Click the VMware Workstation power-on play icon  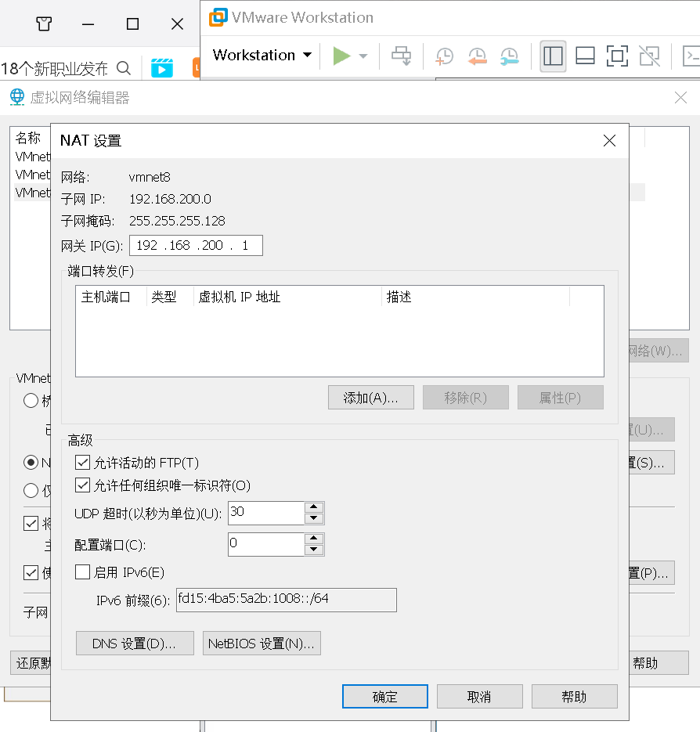[x=341, y=56]
